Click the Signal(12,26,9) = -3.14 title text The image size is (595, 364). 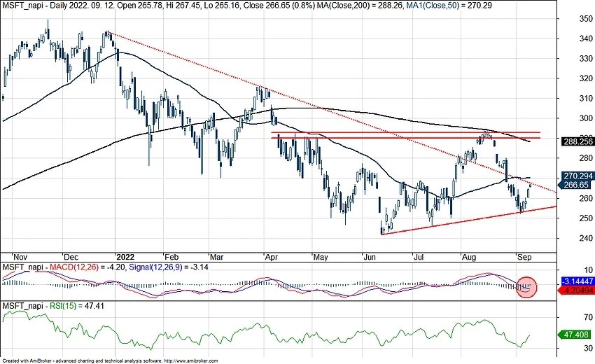(x=169, y=267)
